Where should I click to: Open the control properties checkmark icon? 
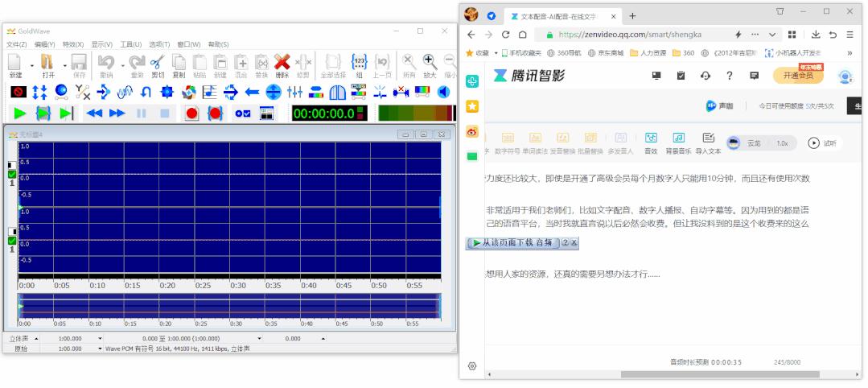[243, 114]
